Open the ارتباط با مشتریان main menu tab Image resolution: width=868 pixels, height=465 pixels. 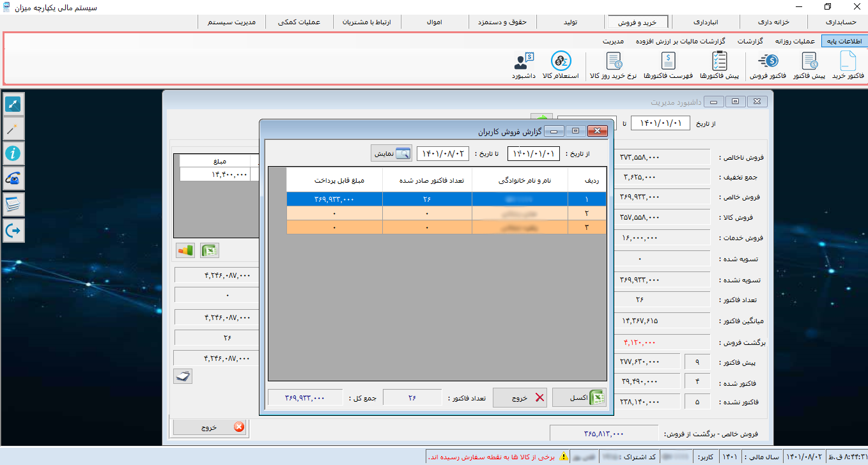pyautogui.click(x=368, y=22)
